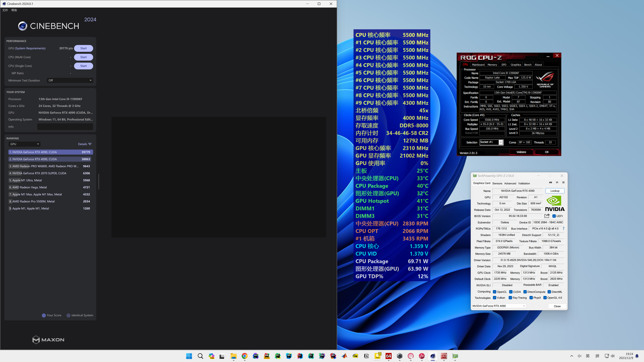Click the GPU-Z taskbar icon
Image resolution: width=644 pixels, height=362 pixels.
455,356
